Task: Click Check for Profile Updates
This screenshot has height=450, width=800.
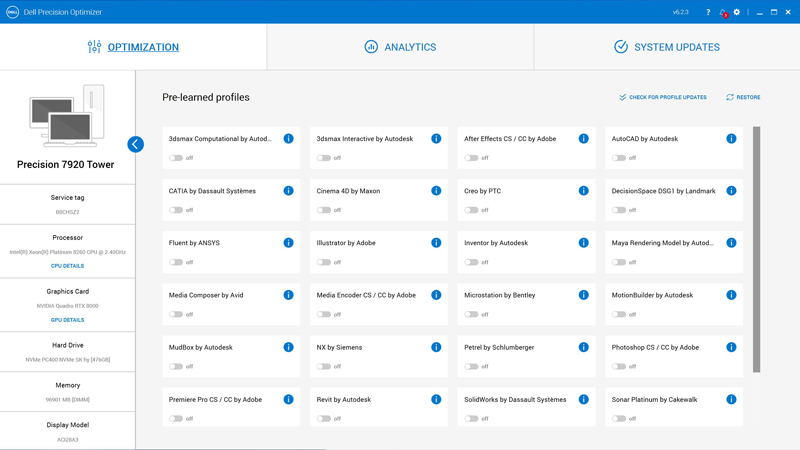Action: pos(662,97)
